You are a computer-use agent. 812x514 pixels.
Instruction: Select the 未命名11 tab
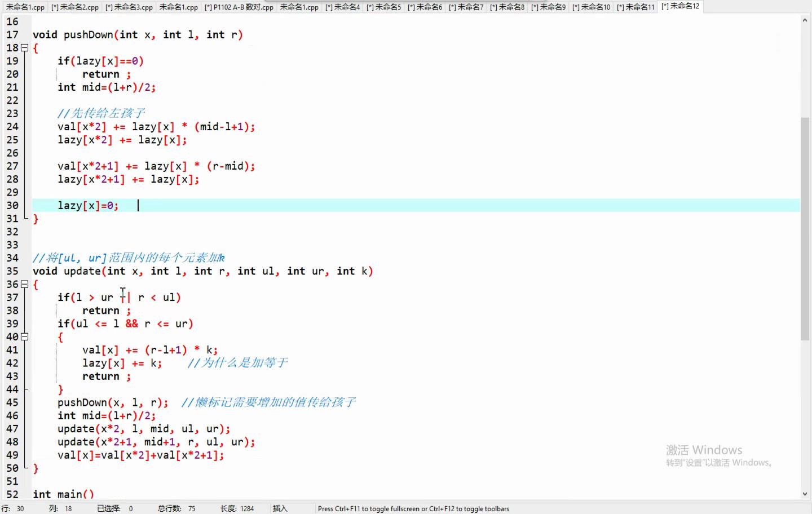click(636, 7)
